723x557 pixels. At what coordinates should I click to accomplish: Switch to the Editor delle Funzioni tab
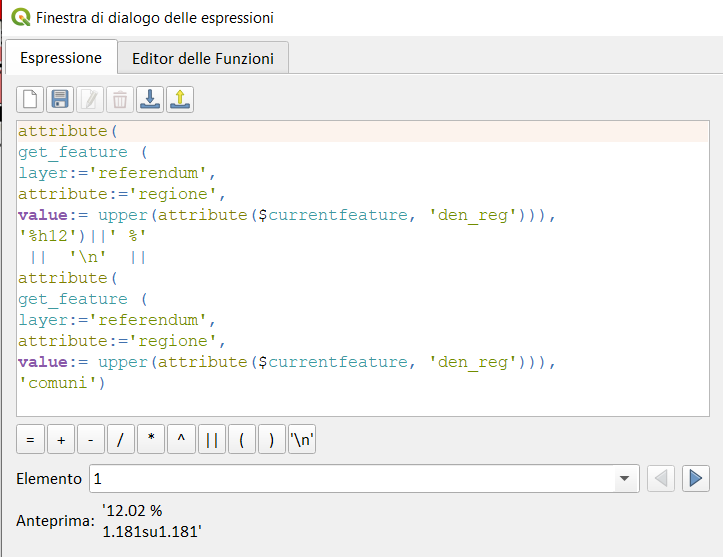click(203, 58)
